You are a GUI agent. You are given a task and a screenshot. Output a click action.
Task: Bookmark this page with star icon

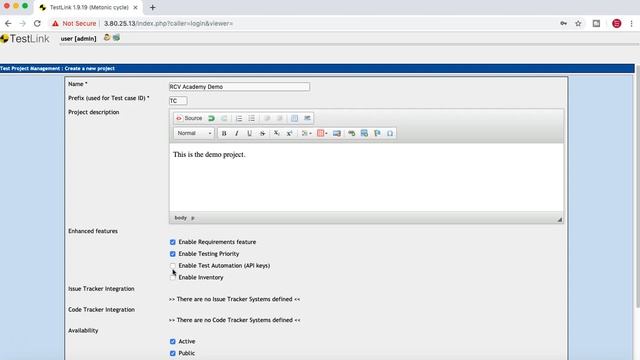(x=578, y=24)
